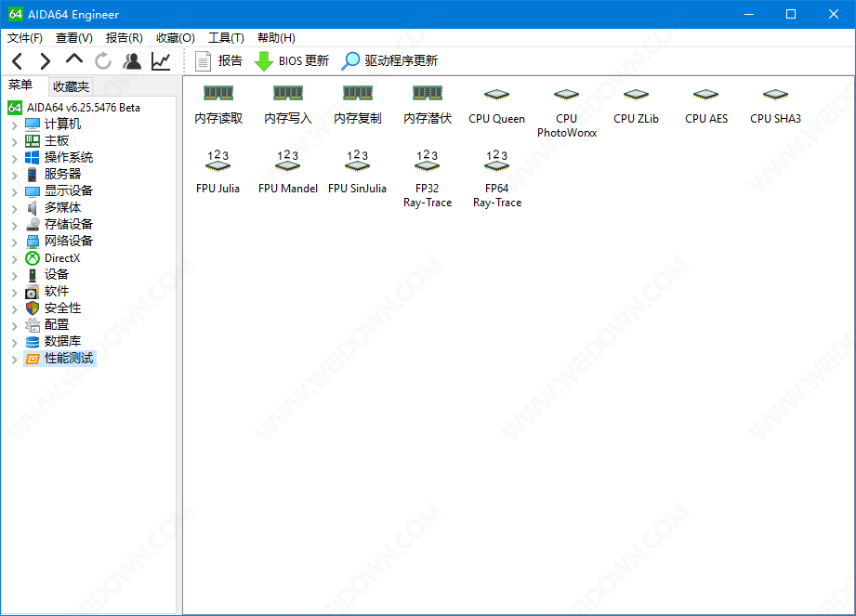Expand the 主板 tree node

click(x=14, y=142)
